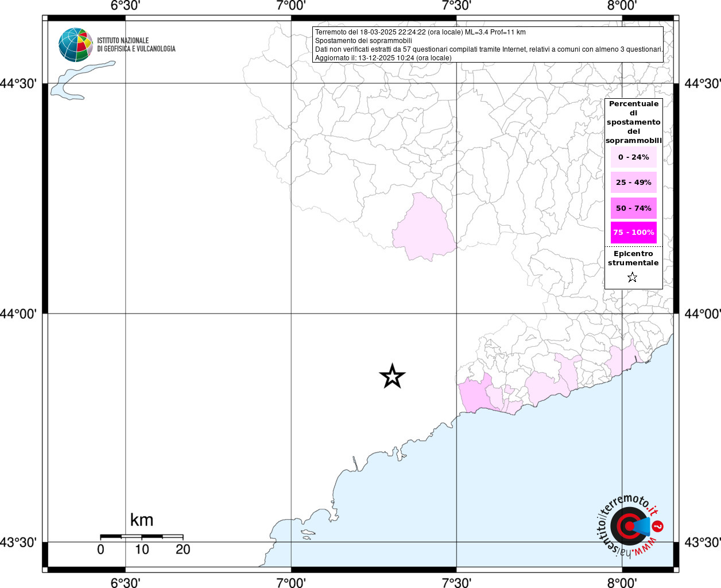This screenshot has height=588, width=721.
Task: Click the haisentitoilterremoto.it logo
Action: 630,525
